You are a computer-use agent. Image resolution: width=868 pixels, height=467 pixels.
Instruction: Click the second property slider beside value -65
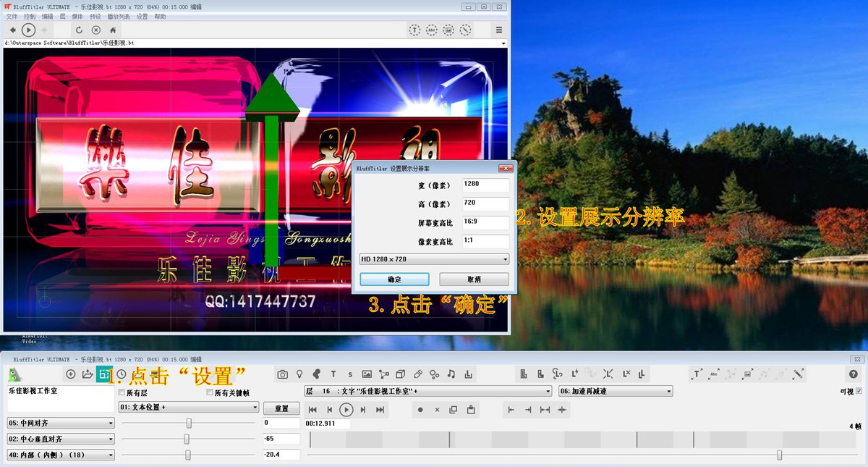coord(190,439)
